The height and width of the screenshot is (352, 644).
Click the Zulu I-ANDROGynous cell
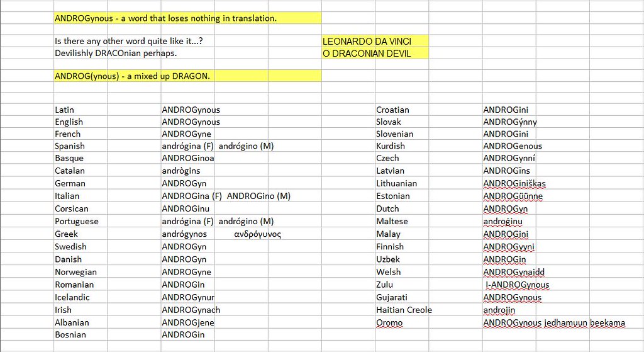[517, 285]
